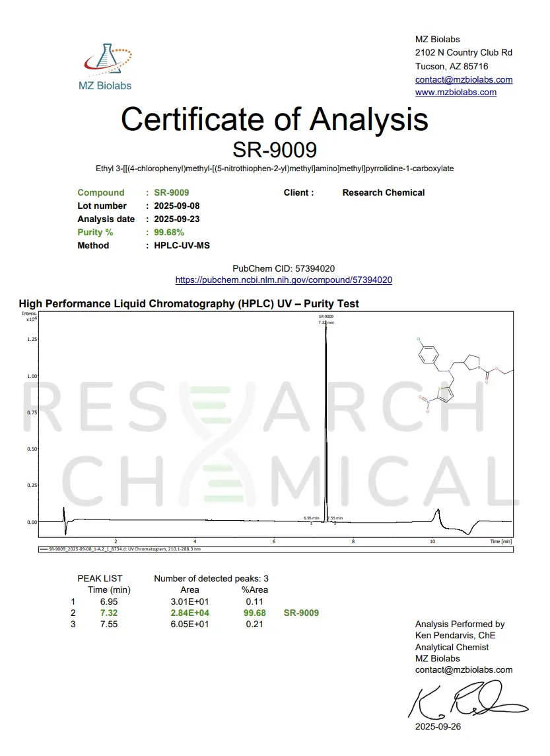This screenshot has width=550, height=756.
Task: Click the Certificate of Analysis heading
Action: 275,120
